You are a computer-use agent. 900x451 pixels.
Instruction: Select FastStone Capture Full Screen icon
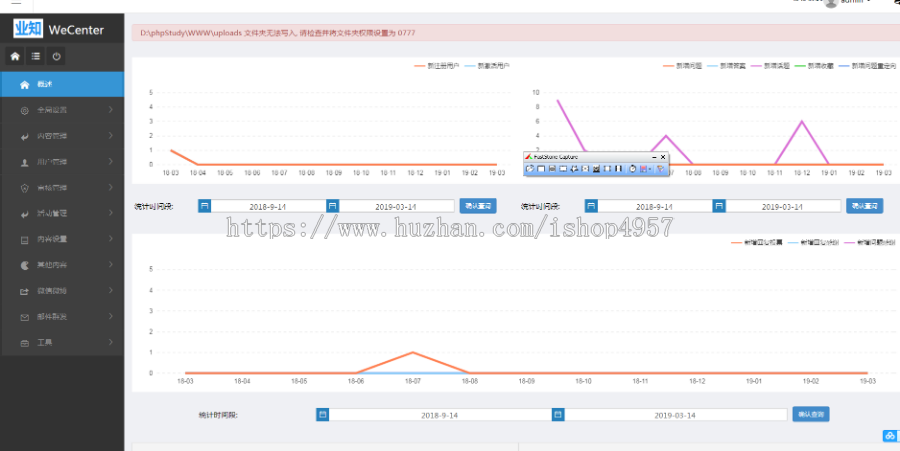coord(585,169)
